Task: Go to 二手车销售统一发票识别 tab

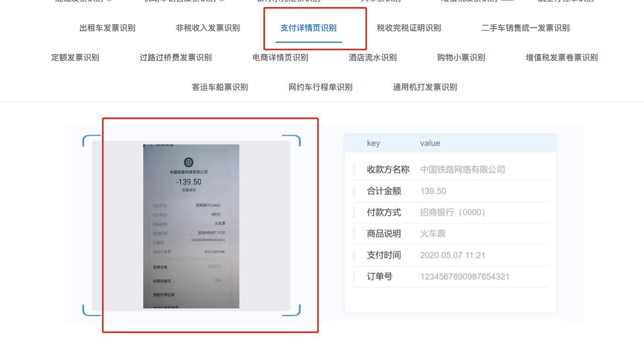Action: pos(525,28)
